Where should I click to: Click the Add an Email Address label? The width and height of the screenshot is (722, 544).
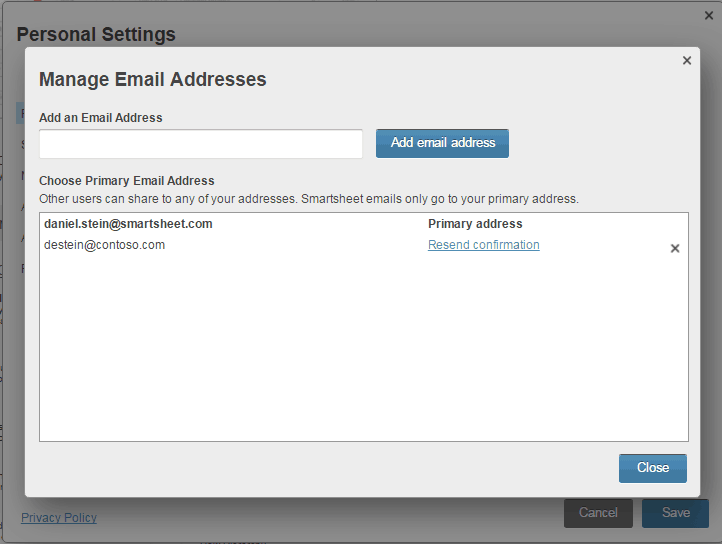tap(100, 118)
